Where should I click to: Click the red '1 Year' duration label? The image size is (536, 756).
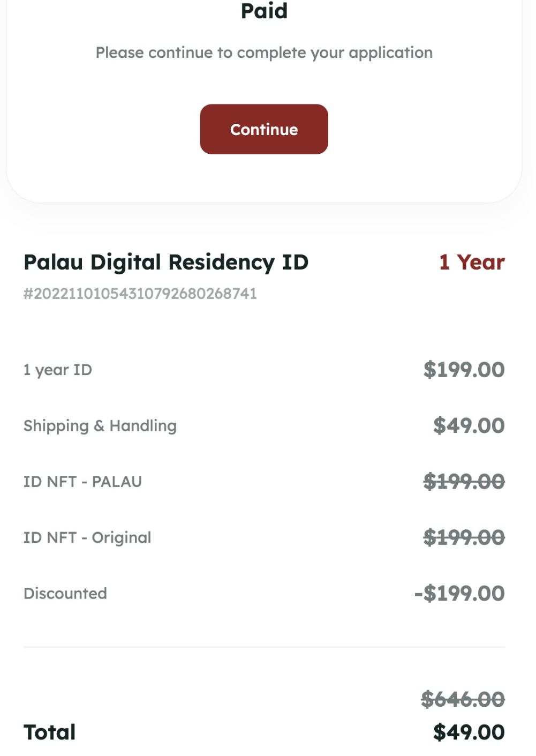[472, 263]
